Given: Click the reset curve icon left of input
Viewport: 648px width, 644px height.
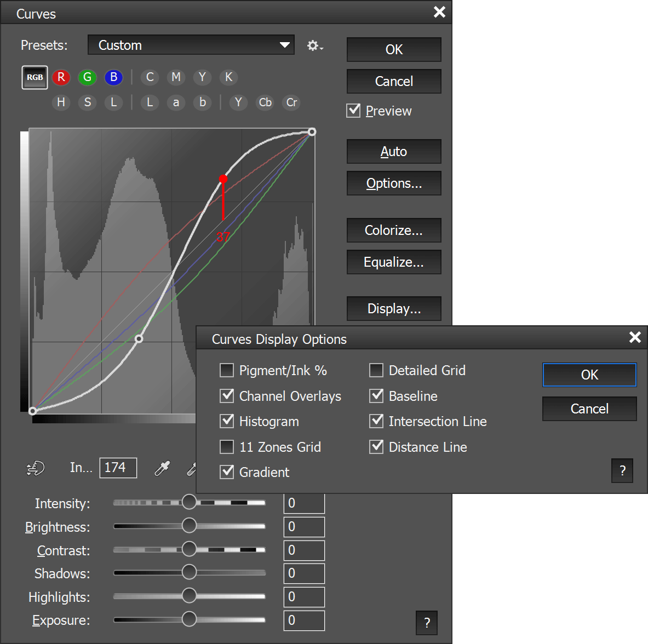Looking at the screenshot, I should tap(36, 468).
